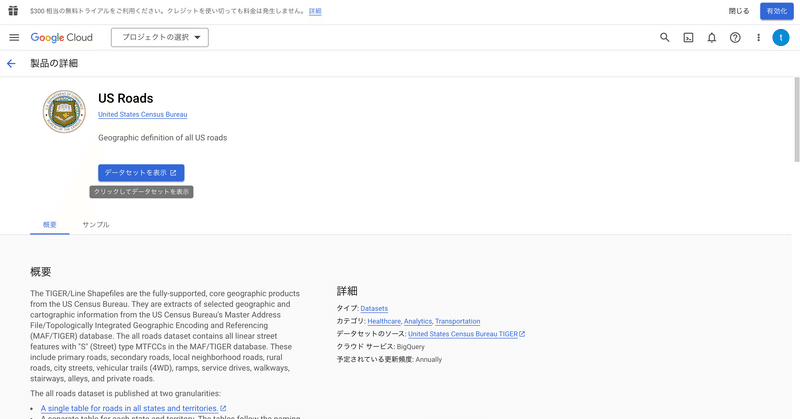Activate Cloud Shell terminal icon

(688, 37)
